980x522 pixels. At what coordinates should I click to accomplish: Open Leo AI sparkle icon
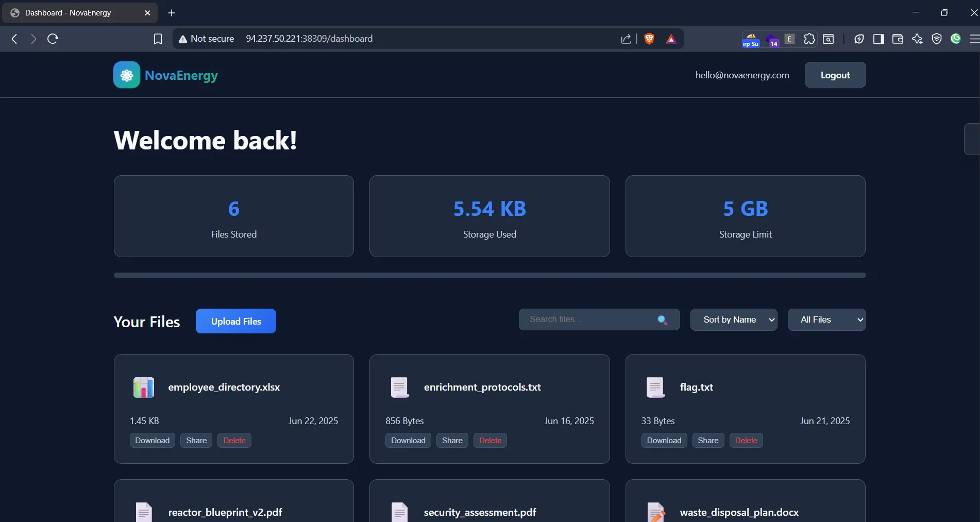point(917,39)
